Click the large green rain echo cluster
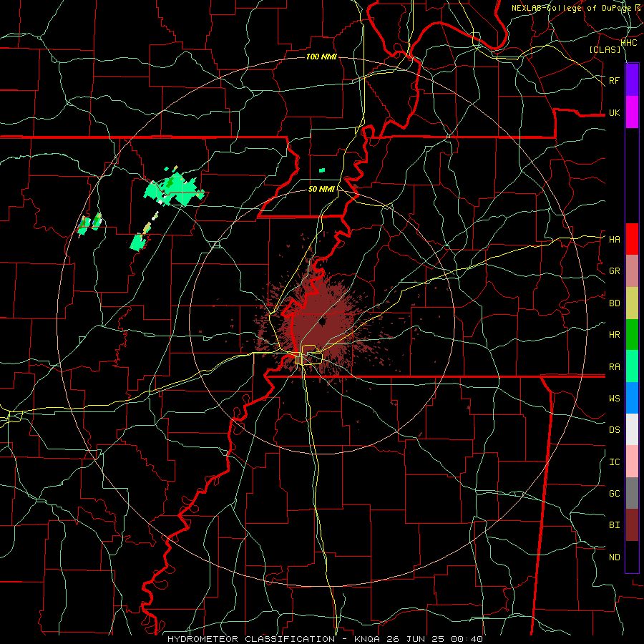This screenshot has width=644, height=644. [x=174, y=190]
